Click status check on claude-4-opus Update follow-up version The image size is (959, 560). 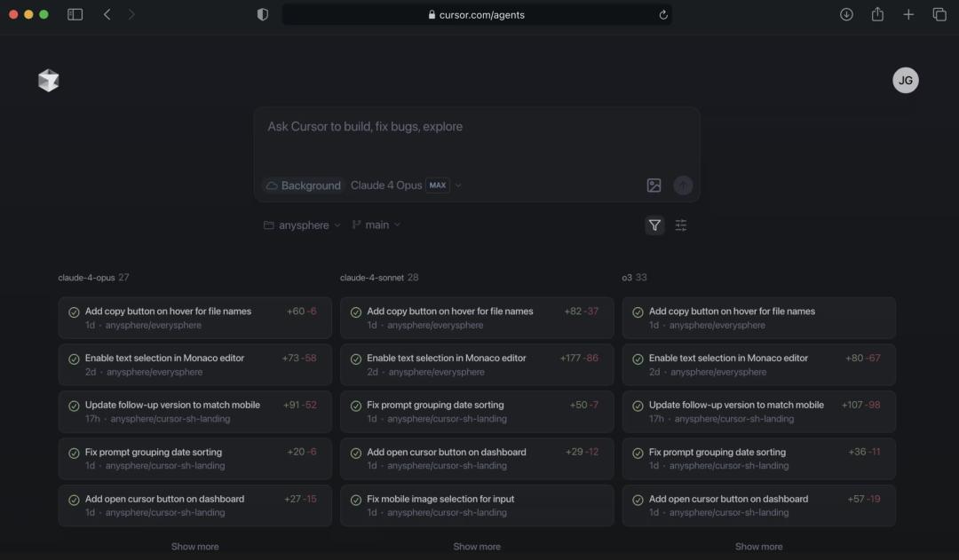[74, 406]
